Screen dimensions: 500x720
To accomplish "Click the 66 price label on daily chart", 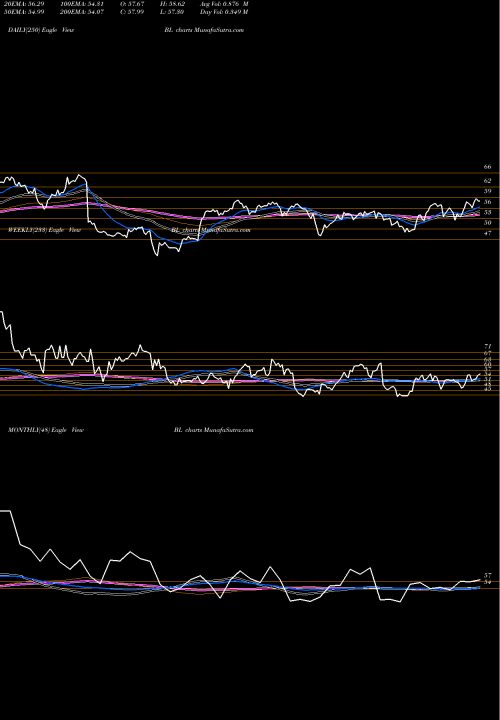I will click(488, 167).
